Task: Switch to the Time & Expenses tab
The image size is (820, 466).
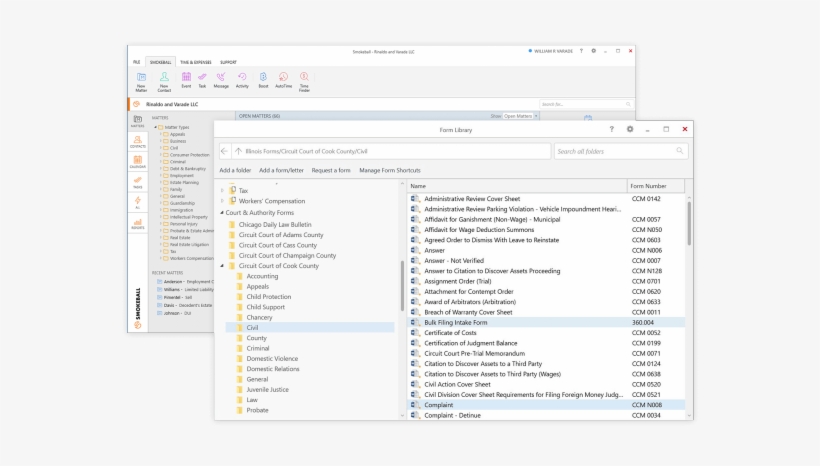Action: (194, 62)
